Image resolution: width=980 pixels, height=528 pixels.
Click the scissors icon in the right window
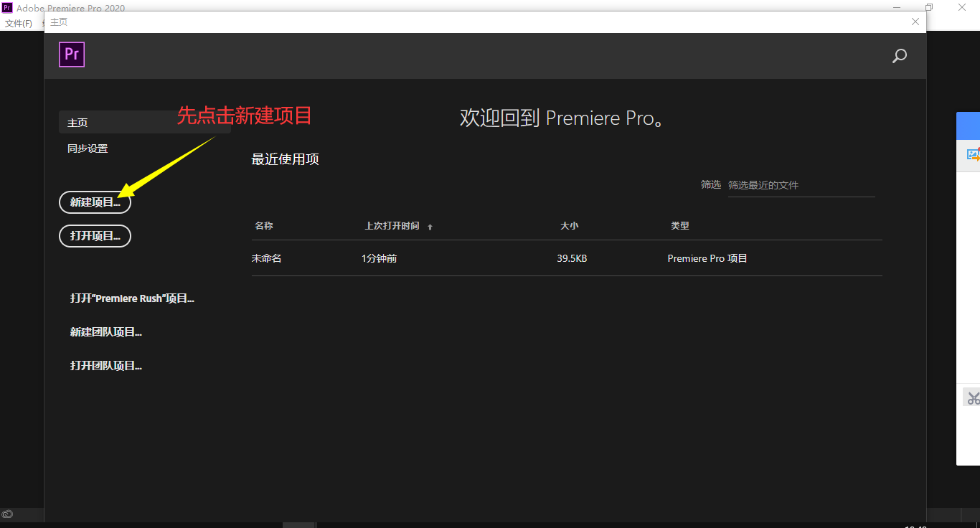coord(973,398)
